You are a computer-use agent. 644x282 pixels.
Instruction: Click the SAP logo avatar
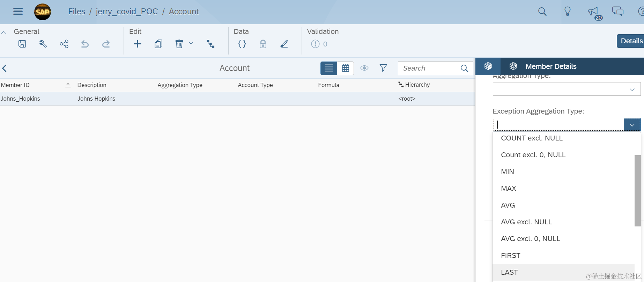tap(43, 12)
